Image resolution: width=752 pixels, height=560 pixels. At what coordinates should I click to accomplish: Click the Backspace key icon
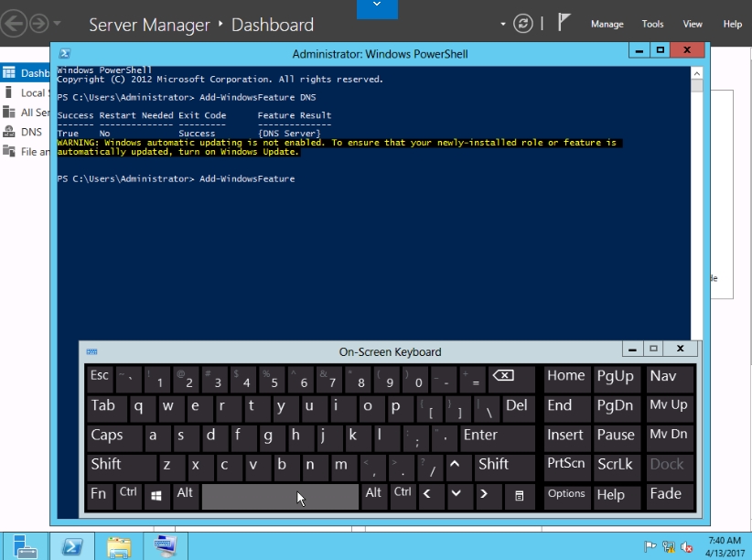pos(511,378)
